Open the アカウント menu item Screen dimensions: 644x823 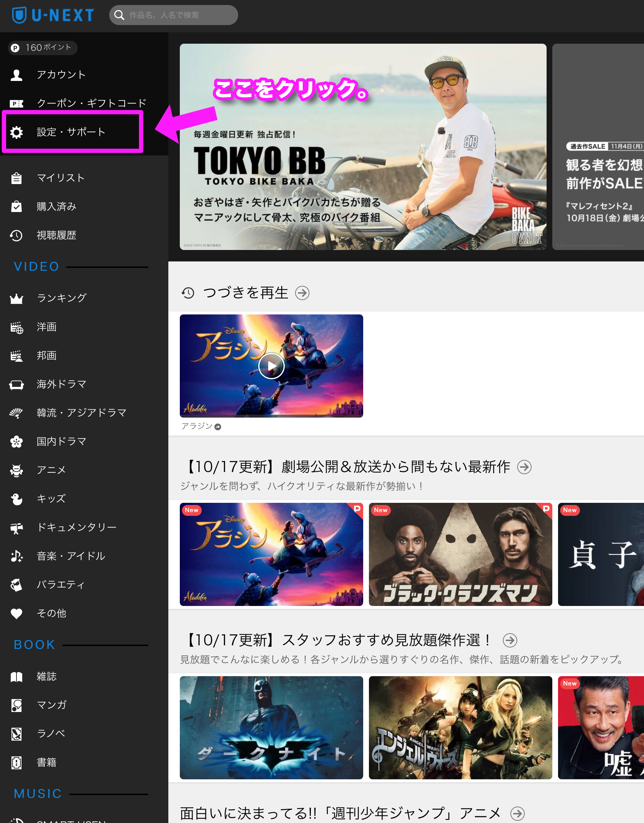(x=61, y=74)
